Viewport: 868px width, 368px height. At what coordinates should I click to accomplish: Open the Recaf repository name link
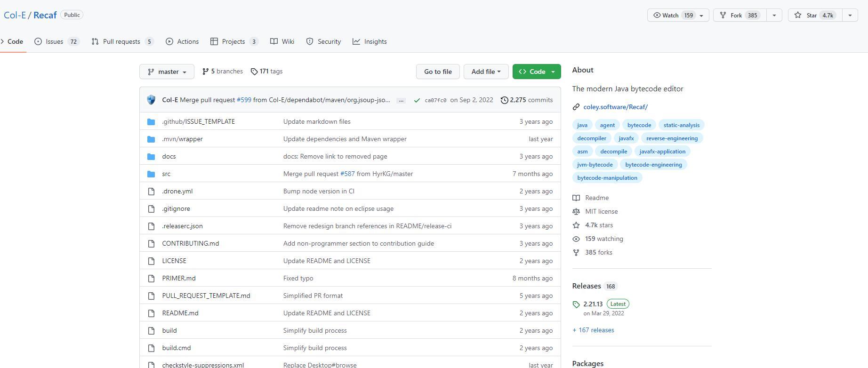pyautogui.click(x=45, y=15)
